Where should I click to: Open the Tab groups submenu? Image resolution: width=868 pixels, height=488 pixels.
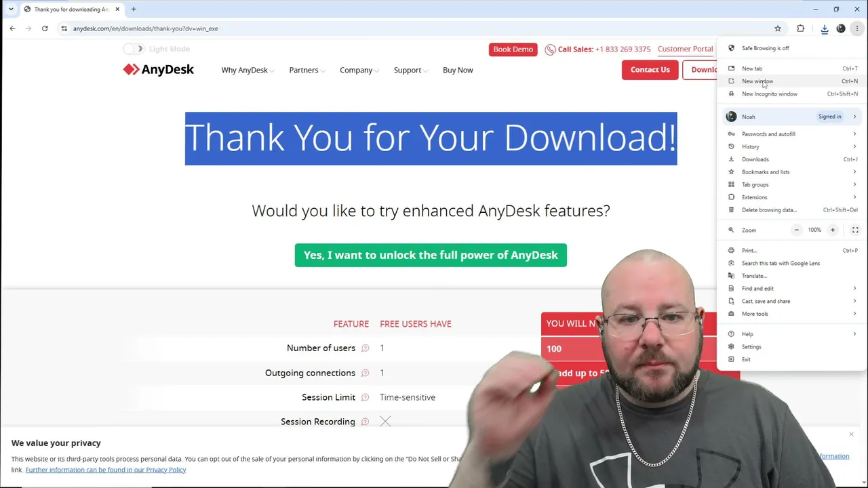pyautogui.click(x=791, y=184)
